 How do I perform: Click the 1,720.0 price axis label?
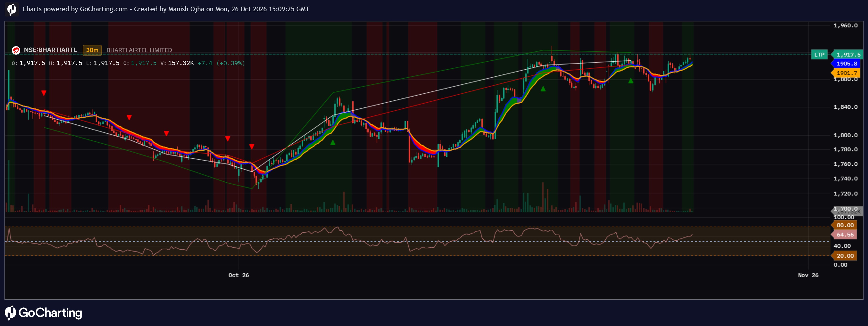[845, 194]
